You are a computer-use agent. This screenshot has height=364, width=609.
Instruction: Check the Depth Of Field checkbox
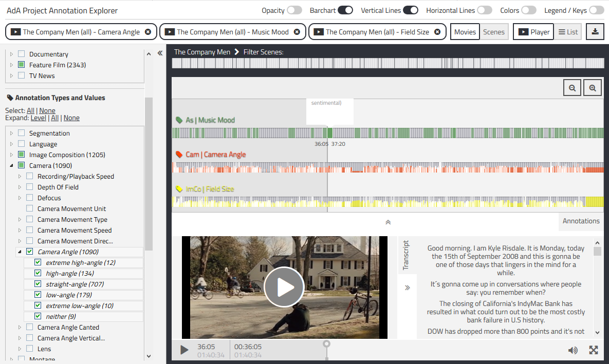[29, 187]
